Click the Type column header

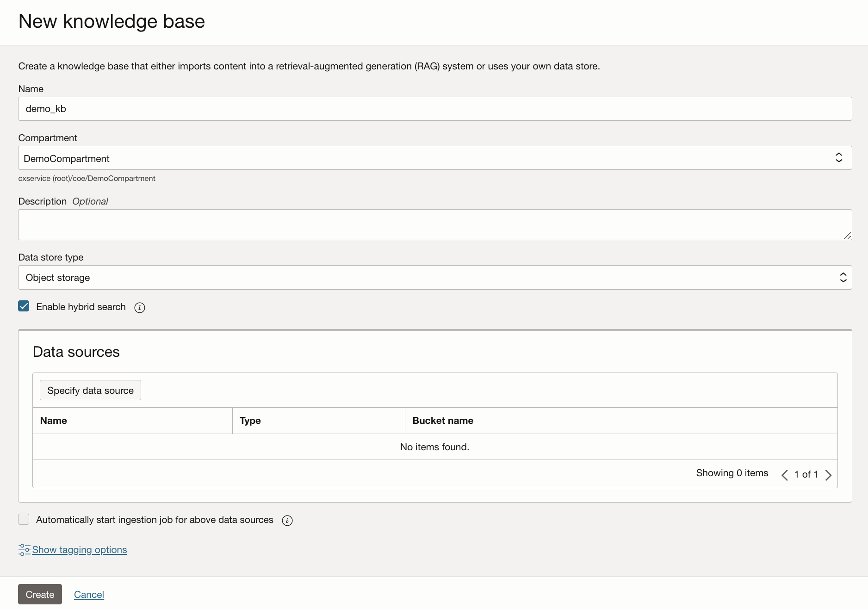pos(250,421)
